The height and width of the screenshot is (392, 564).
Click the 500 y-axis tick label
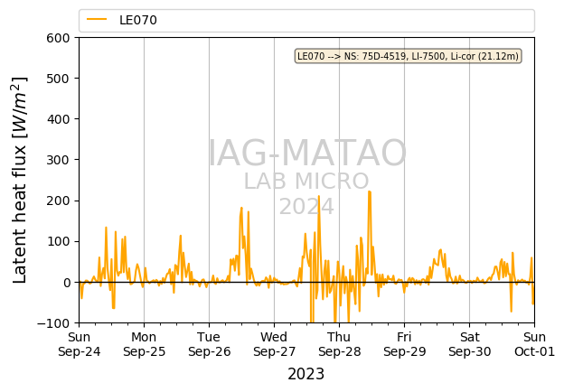pyautogui.click(x=58, y=79)
